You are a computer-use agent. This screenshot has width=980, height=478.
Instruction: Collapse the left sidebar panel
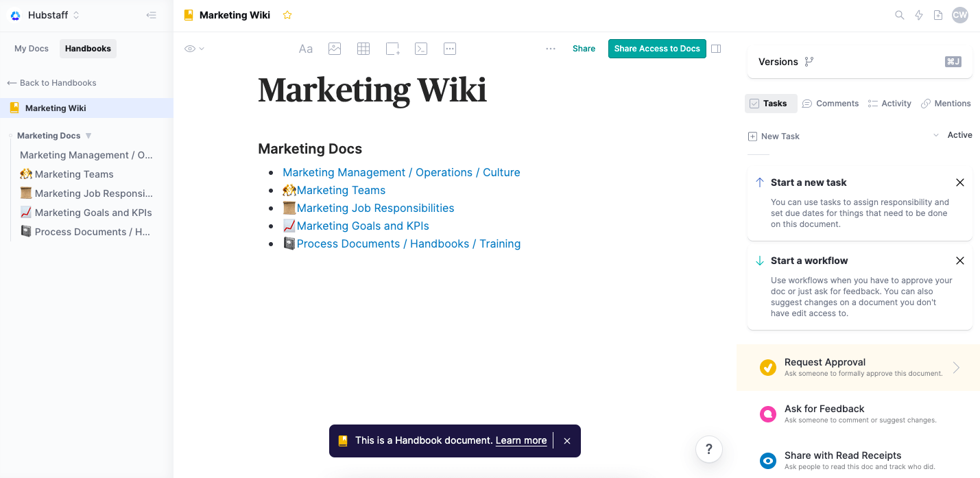[152, 15]
